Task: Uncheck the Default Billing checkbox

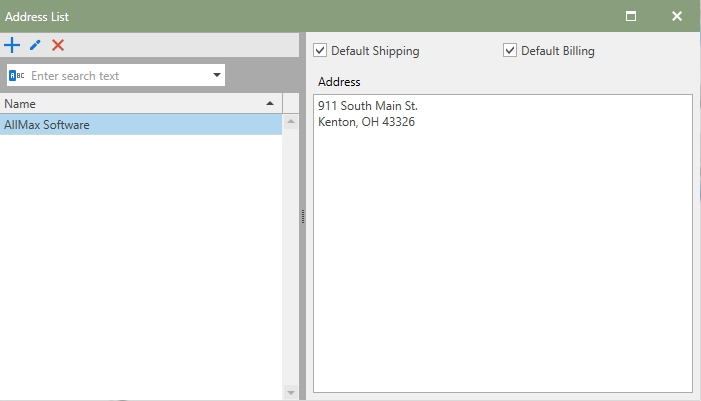Action: pos(510,50)
